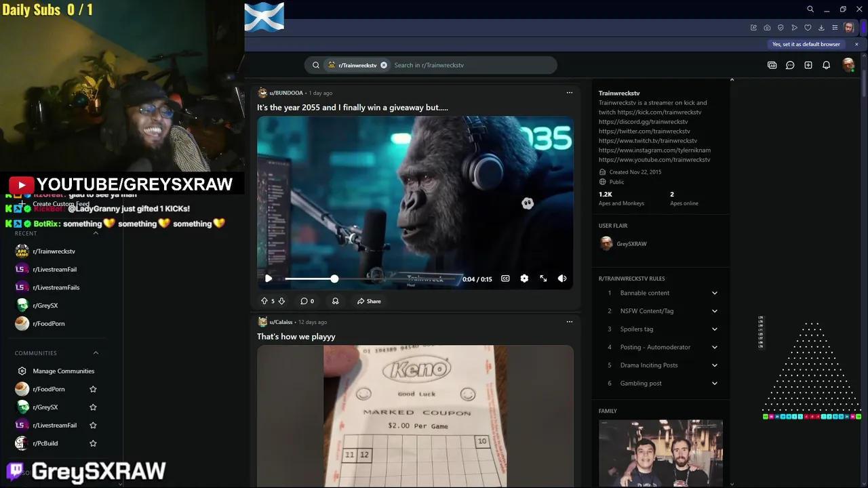Click the title bar search magnifier icon

[810, 9]
